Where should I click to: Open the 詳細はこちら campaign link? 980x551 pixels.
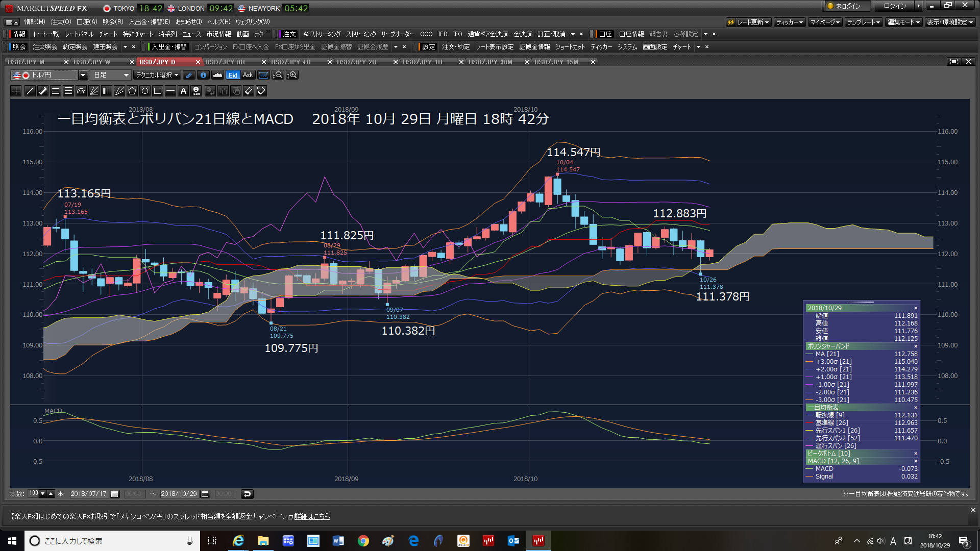coord(312,516)
